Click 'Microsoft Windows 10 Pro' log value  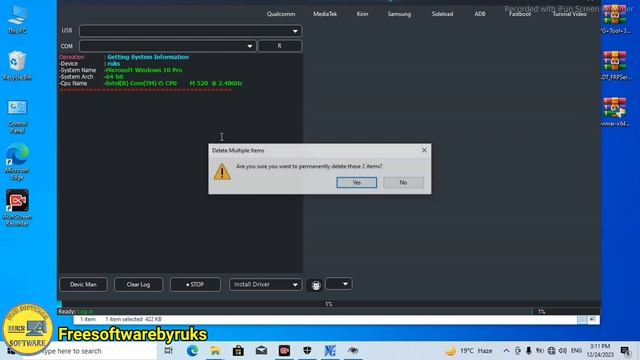144,70
